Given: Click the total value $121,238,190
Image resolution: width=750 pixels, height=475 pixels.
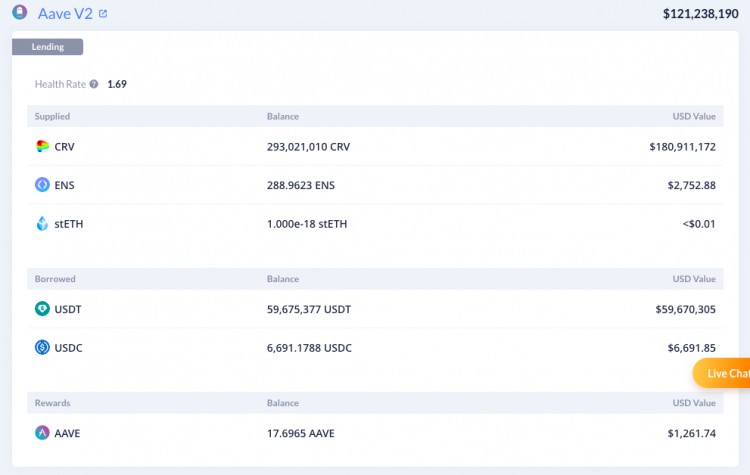Looking at the screenshot, I should (x=700, y=14).
